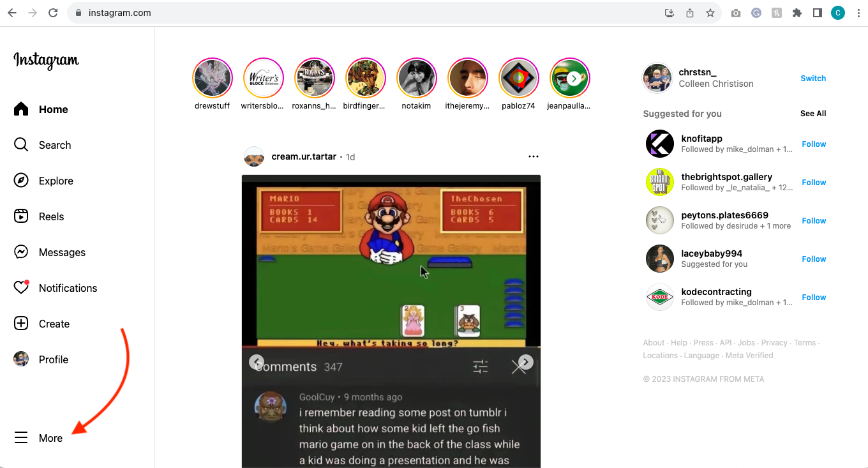Open knofitapp avatar
Screen dimensions: 868x468
660,144
